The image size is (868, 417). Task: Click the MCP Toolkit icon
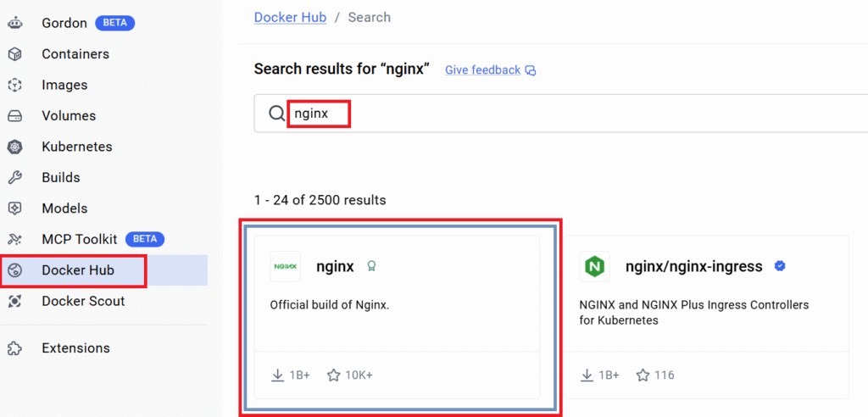coord(15,240)
